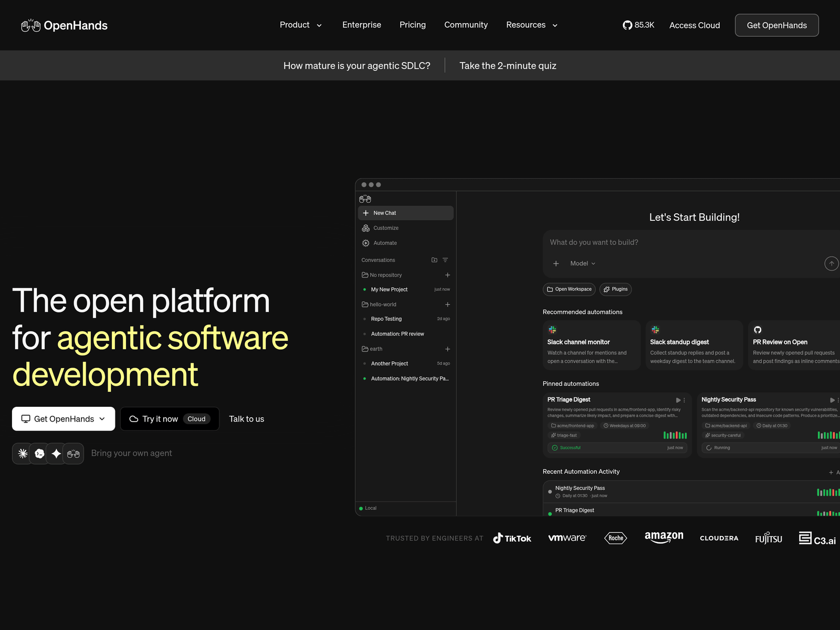This screenshot has width=840, height=630.
Task: Click the Codex terminal-cloud agent icon
Action: click(x=39, y=454)
